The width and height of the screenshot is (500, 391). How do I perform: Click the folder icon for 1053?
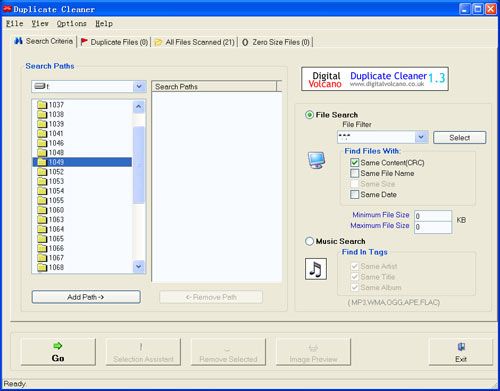[x=42, y=181]
